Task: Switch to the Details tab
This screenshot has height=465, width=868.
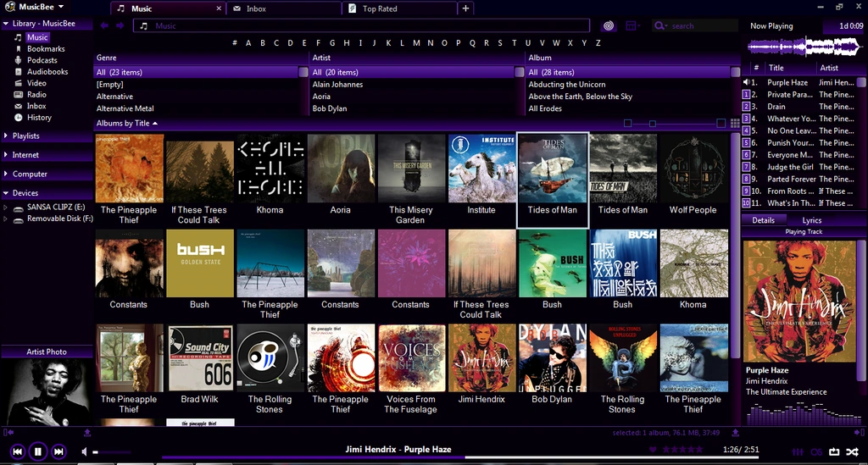Action: click(x=764, y=220)
